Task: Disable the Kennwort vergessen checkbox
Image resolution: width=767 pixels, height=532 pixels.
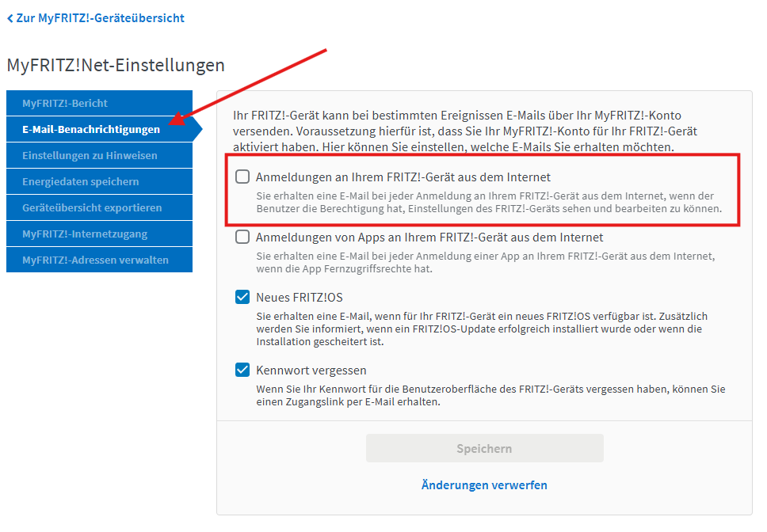Action: tap(242, 370)
